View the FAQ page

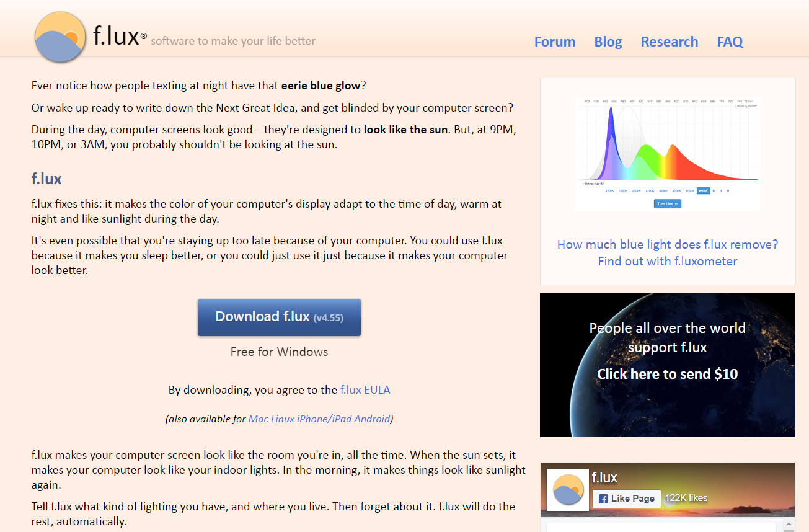point(730,42)
